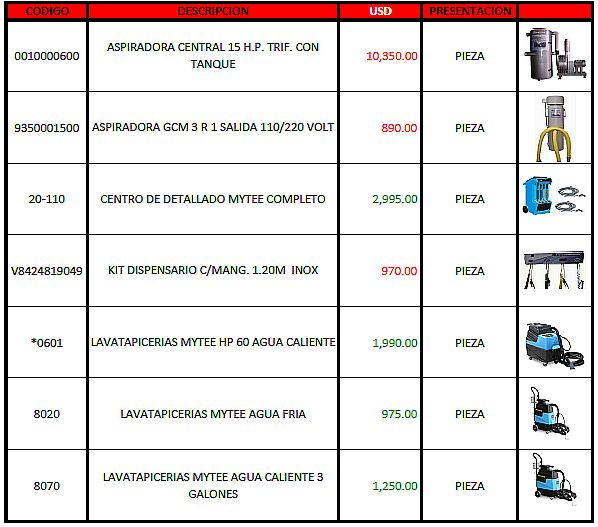Click code 8070 cell
The height and width of the screenshot is (527, 598).
point(47,486)
